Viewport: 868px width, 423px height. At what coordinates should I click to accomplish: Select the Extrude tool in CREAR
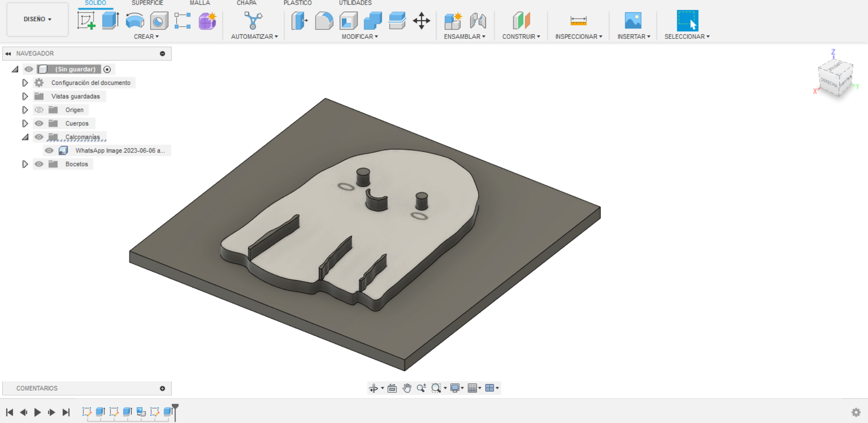[110, 21]
